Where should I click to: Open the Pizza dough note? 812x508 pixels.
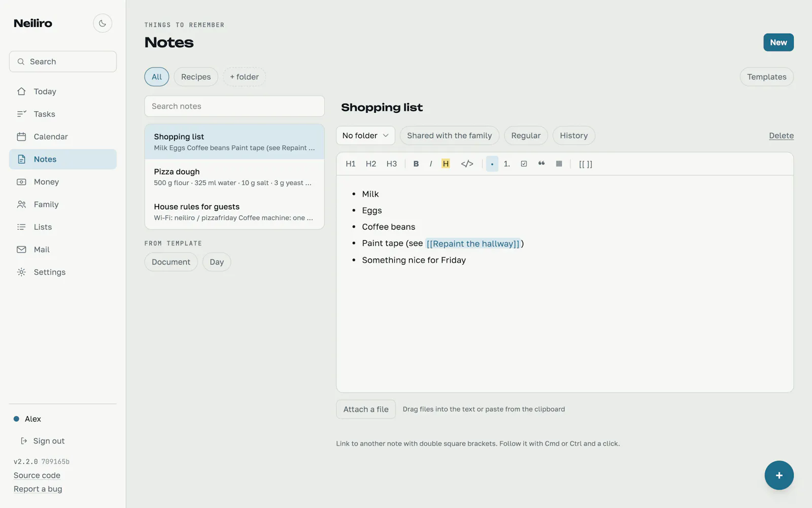(x=234, y=177)
